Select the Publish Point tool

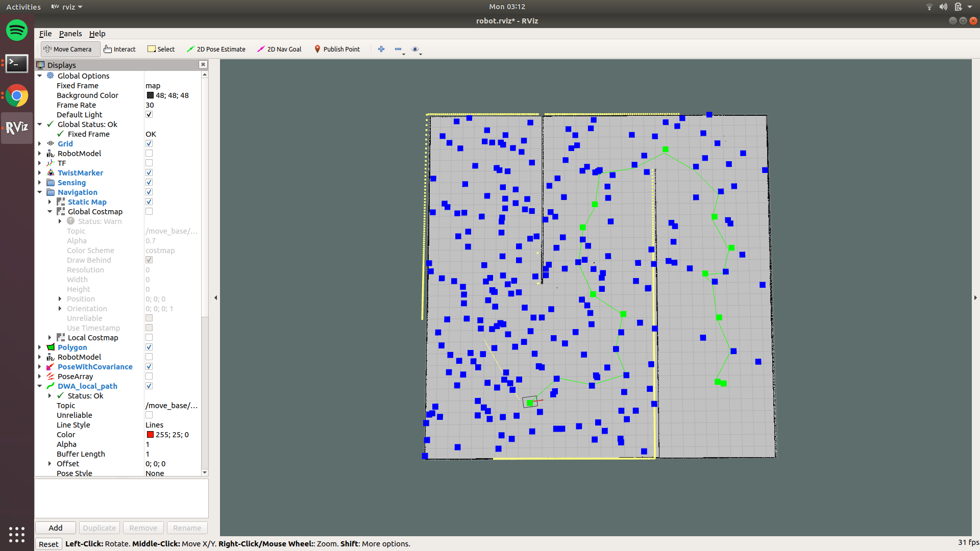click(x=337, y=49)
